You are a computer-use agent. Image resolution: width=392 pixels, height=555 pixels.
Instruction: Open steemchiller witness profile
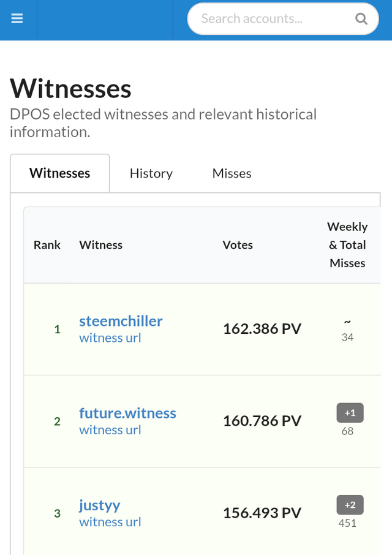[x=121, y=321]
